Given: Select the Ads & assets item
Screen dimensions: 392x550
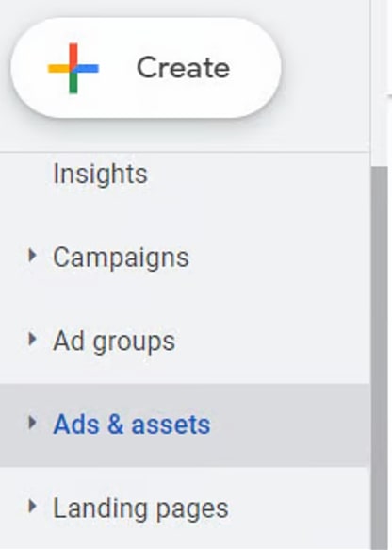Looking at the screenshot, I should pos(132,425).
